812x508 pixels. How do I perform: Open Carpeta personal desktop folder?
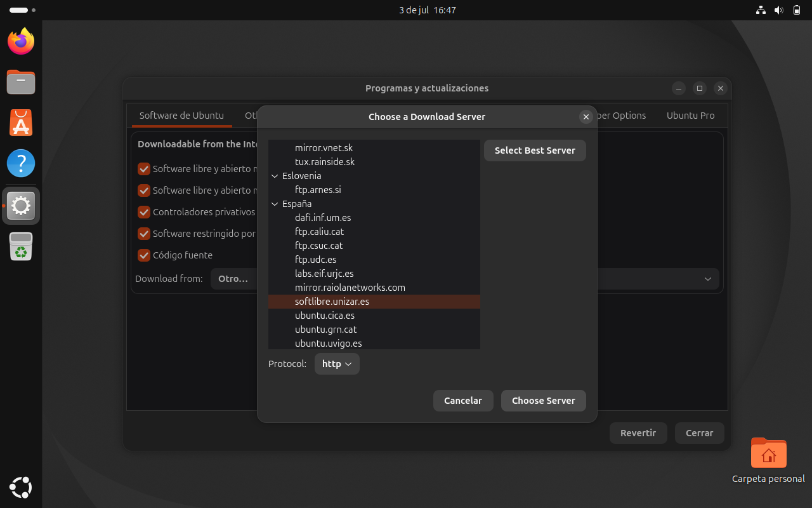(x=768, y=461)
